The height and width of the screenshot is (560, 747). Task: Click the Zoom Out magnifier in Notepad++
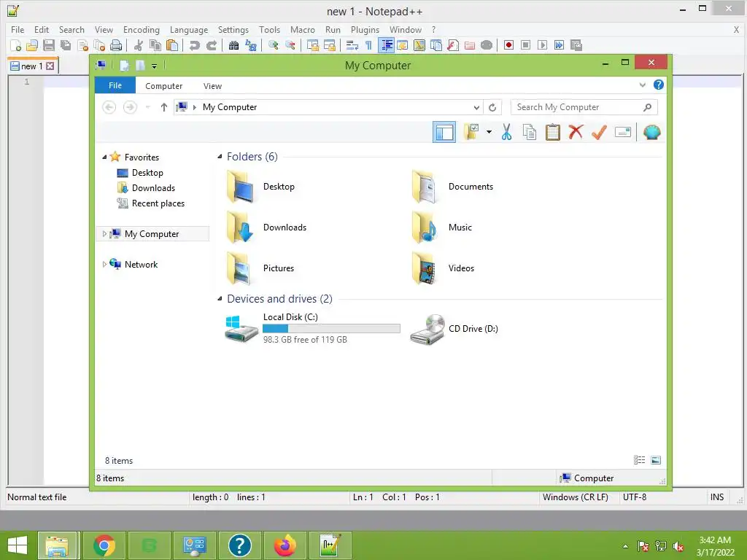[x=290, y=45]
